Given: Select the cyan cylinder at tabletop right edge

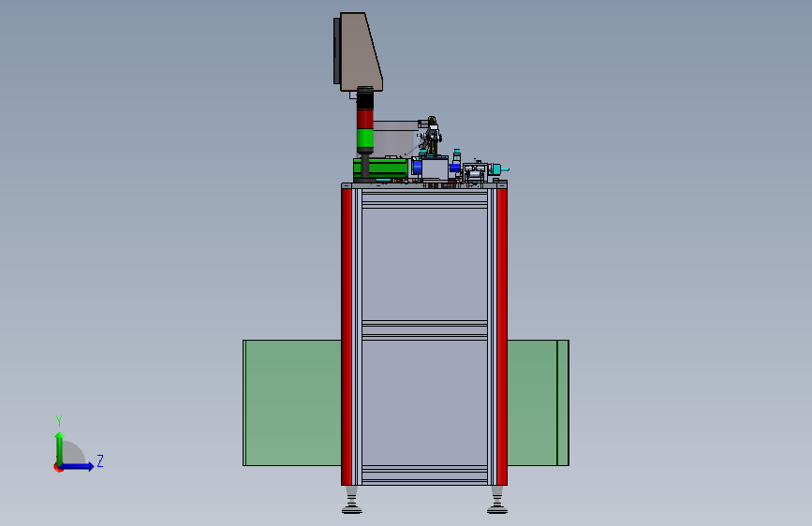Looking at the screenshot, I should click(x=498, y=169).
